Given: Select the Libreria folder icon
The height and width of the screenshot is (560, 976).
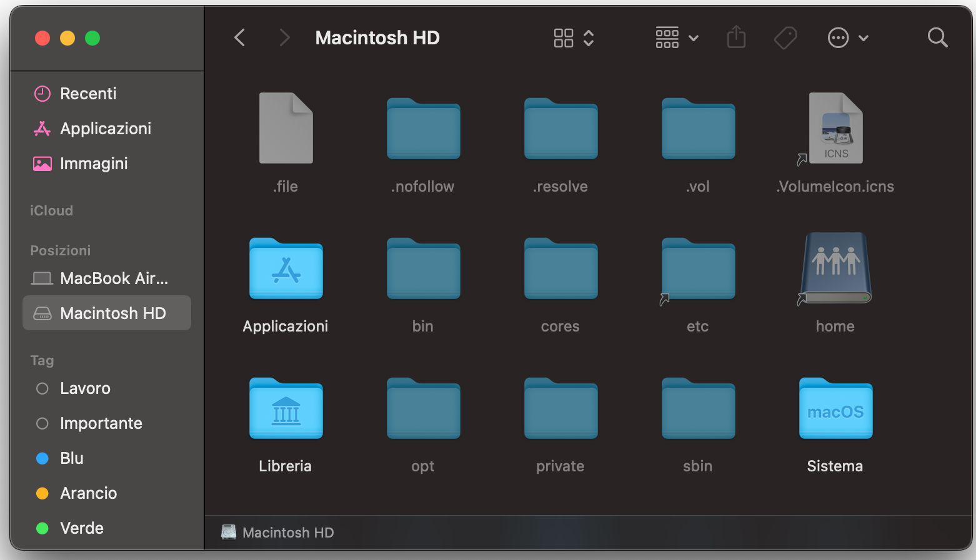Looking at the screenshot, I should click(x=286, y=410).
